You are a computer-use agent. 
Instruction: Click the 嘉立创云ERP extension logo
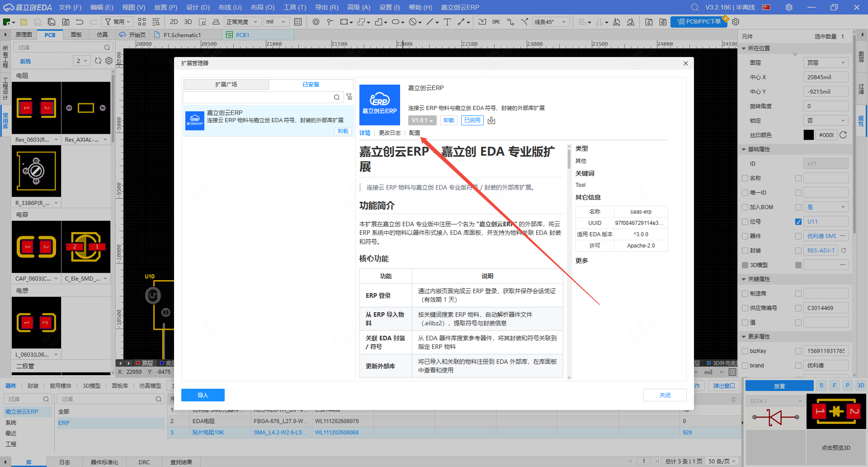pyautogui.click(x=380, y=105)
